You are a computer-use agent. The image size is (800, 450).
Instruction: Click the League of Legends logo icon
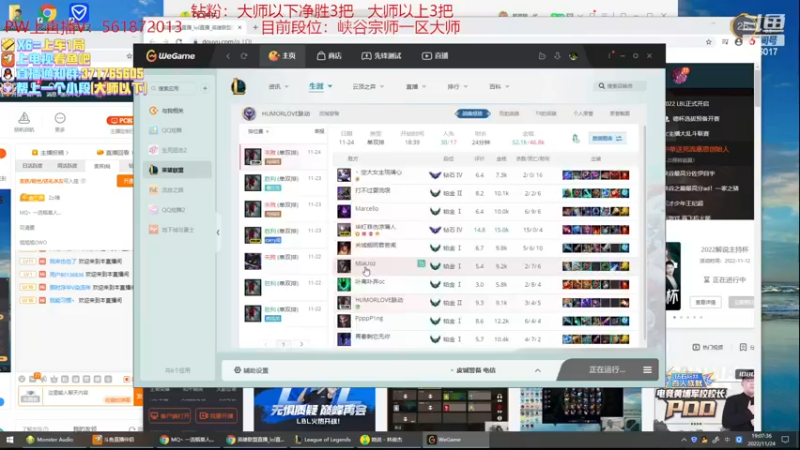coord(238,87)
